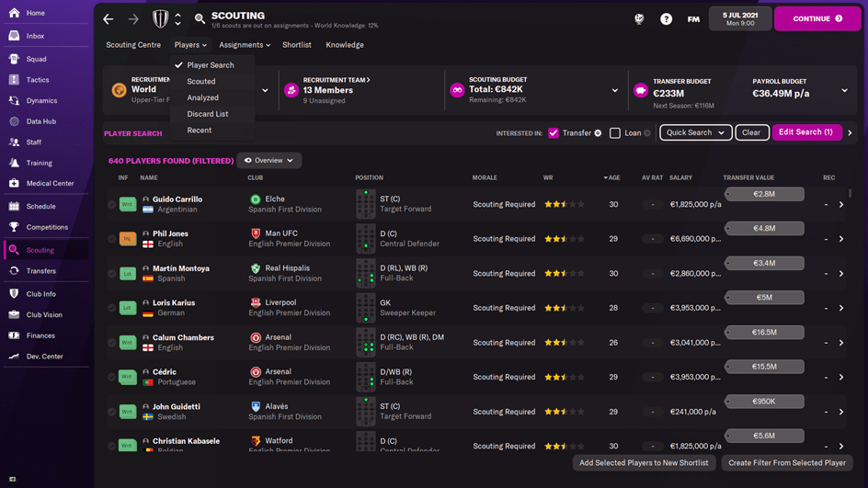Image resolution: width=868 pixels, height=488 pixels.
Task: Click Calum Chambers' €16.5M transfer value bar
Action: pos(764,333)
